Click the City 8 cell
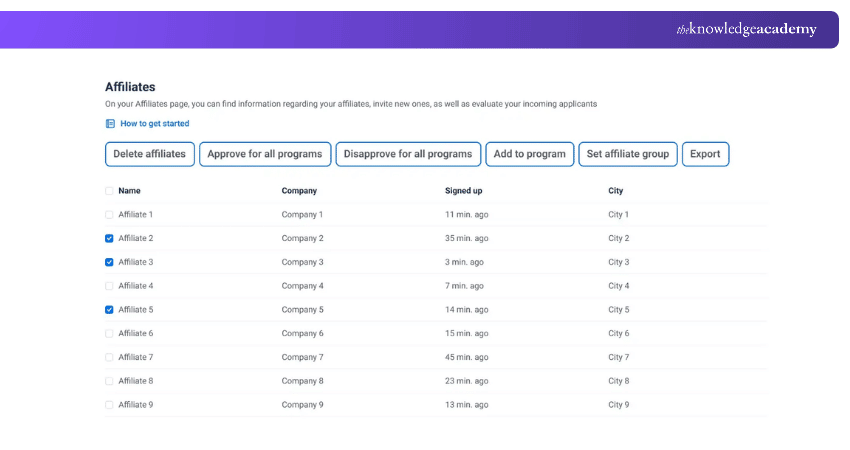The image size is (850, 450). [619, 381]
